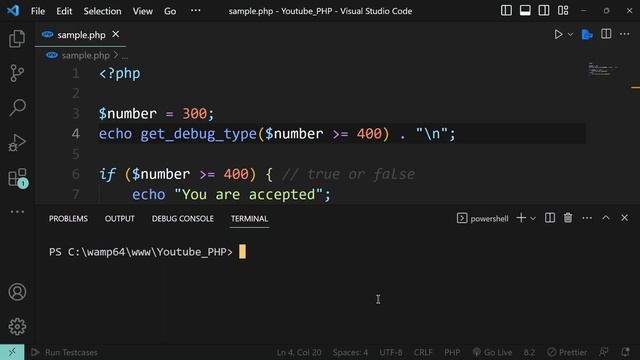Open the launch profile dropdown
This screenshot has width=640, height=360.
(x=533, y=218)
